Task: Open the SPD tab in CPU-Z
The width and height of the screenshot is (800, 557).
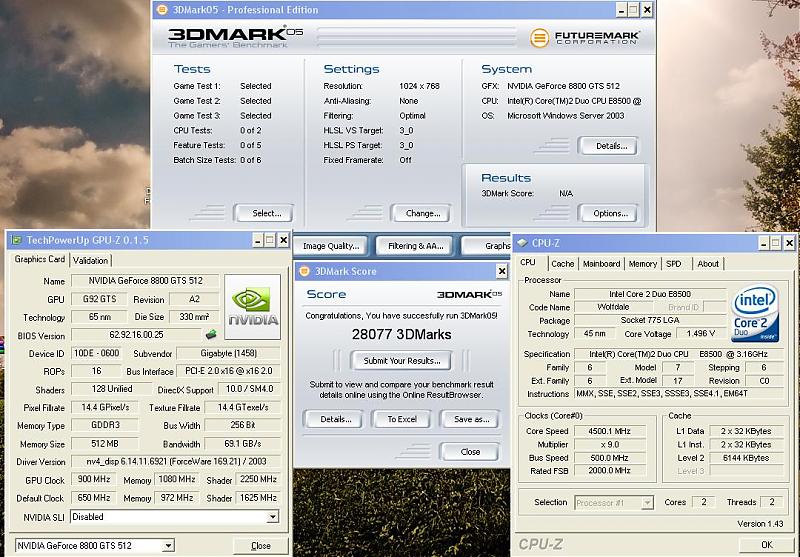Action: [x=673, y=264]
